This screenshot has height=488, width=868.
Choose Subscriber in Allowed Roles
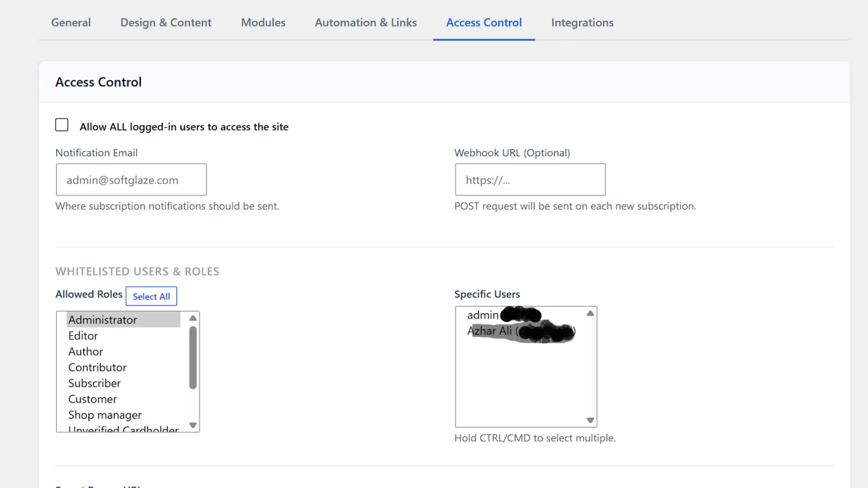click(x=123, y=383)
